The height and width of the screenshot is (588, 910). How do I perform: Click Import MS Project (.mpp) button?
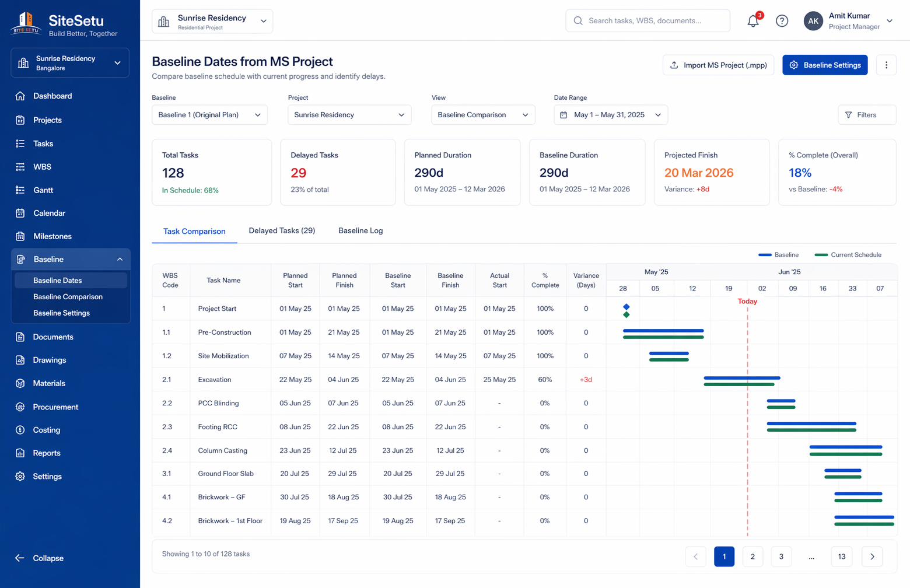pos(718,65)
